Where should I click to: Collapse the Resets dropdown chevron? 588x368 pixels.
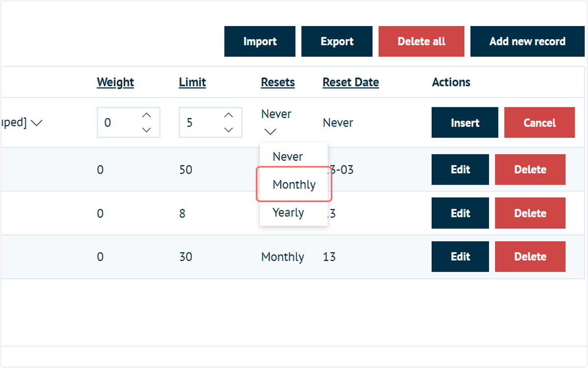point(270,131)
